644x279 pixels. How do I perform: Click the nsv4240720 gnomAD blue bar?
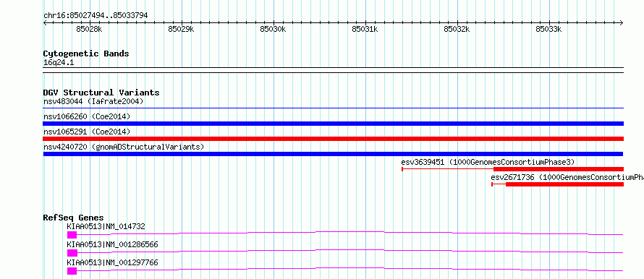tap(334, 154)
